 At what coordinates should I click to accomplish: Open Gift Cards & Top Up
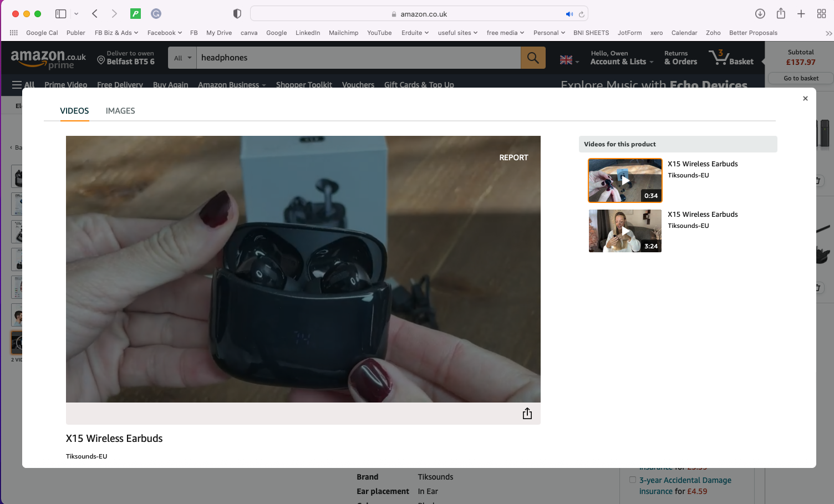coord(419,85)
